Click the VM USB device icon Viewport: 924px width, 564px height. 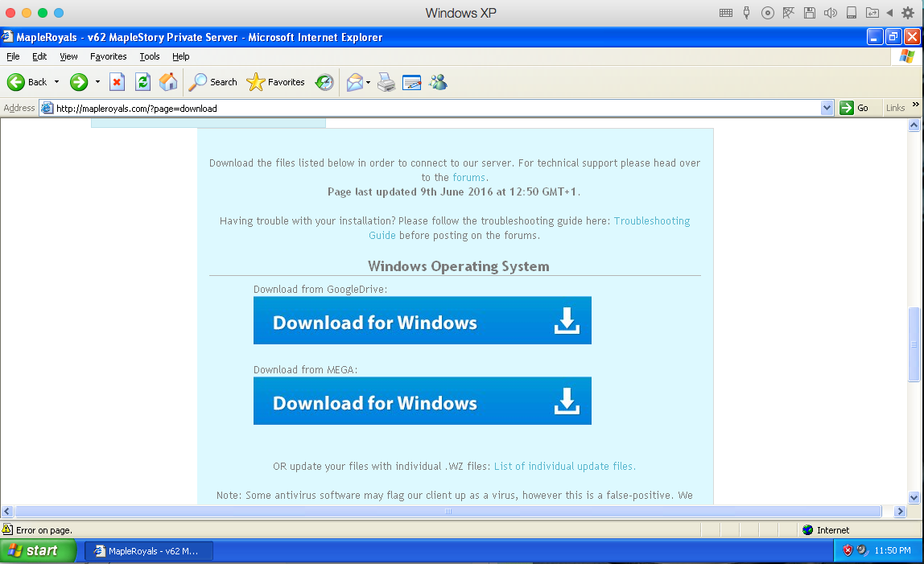tap(747, 13)
